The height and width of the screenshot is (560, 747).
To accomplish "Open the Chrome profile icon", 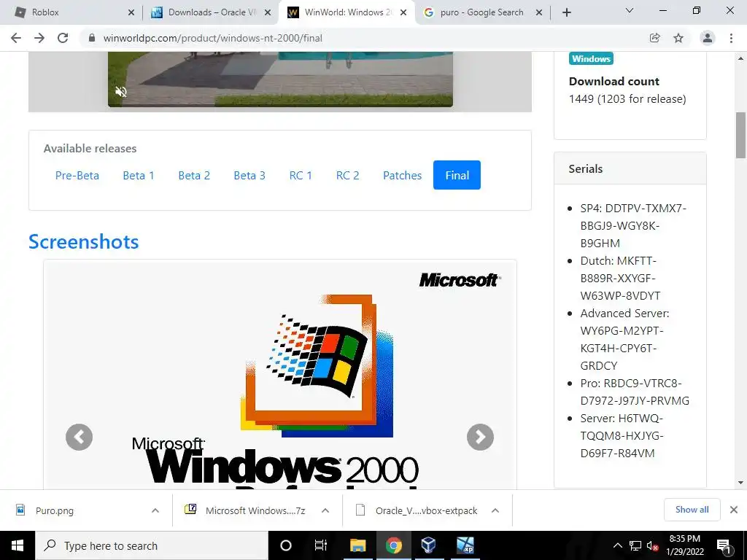I will 708,38.
